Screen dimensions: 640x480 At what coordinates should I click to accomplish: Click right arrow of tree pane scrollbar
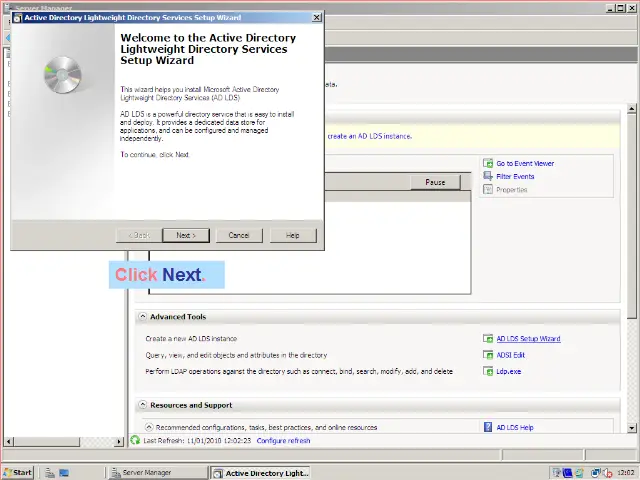click(119, 441)
